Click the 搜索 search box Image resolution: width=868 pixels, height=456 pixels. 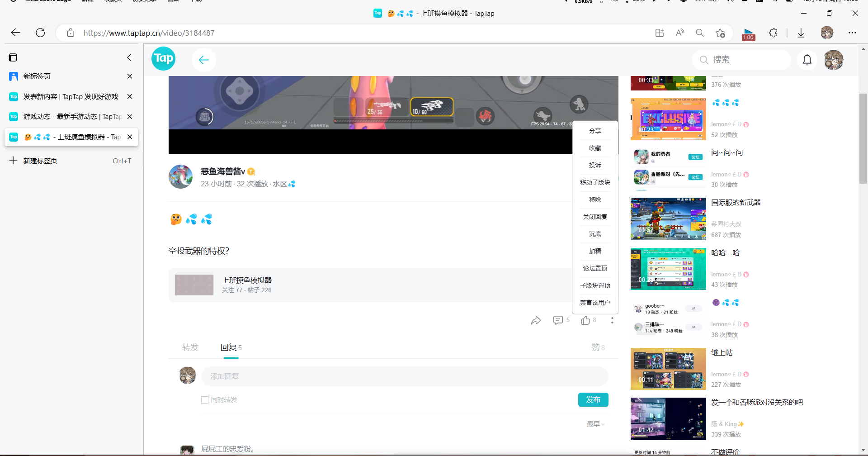741,60
